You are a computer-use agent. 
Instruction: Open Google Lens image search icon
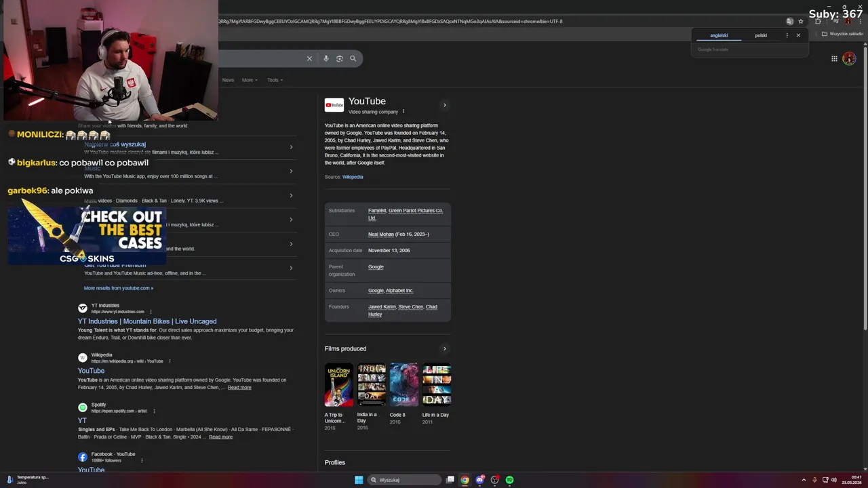pyautogui.click(x=340, y=58)
